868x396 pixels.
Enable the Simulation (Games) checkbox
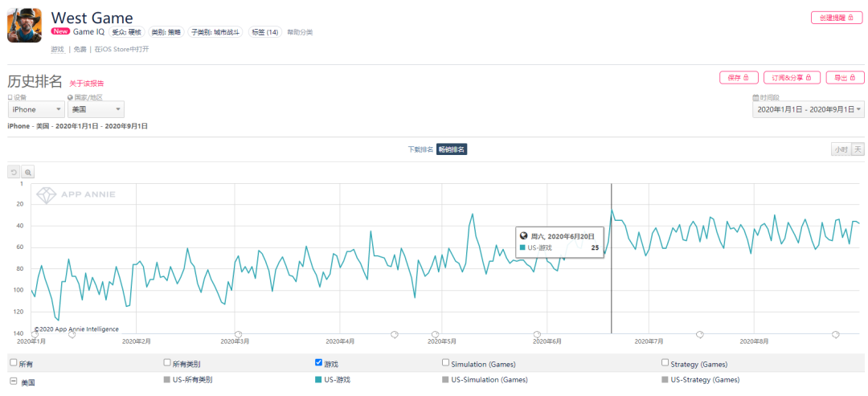pos(445,362)
